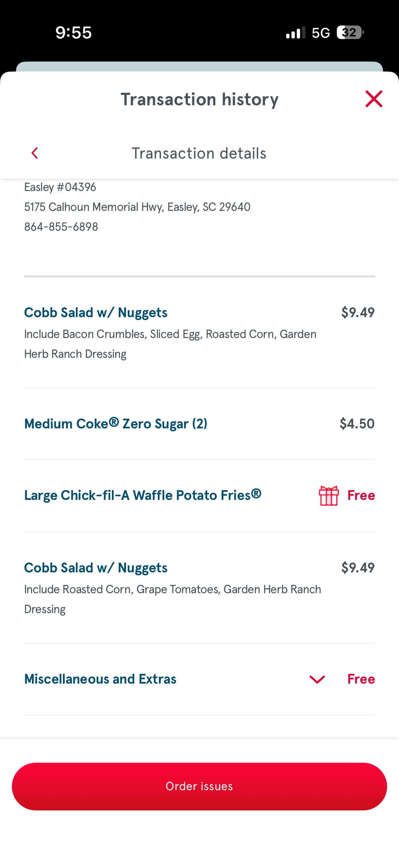The image size is (399, 868).
Task: Tap the 5G network indicator
Action: click(x=321, y=33)
